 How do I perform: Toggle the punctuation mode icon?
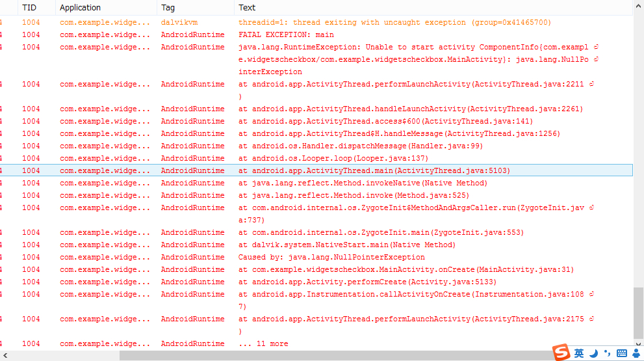tap(607, 353)
